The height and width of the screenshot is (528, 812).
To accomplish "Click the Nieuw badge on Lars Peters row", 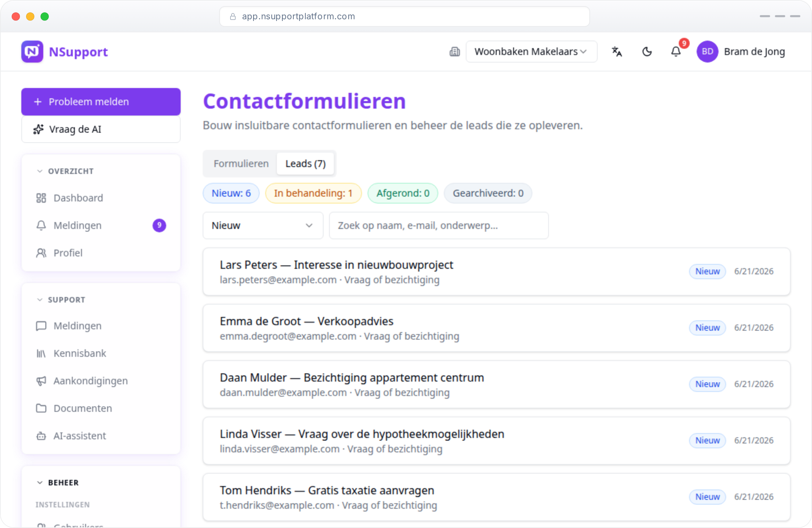I will point(708,272).
